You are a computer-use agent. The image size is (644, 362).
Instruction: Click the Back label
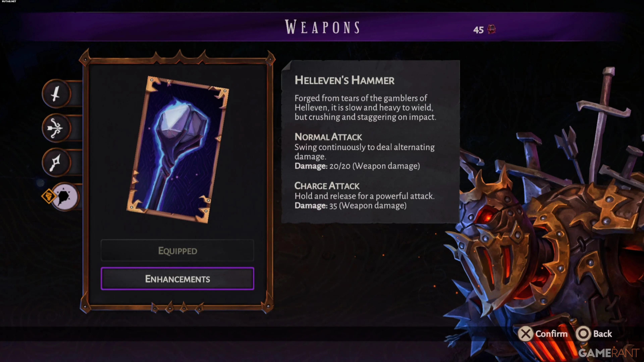click(603, 334)
